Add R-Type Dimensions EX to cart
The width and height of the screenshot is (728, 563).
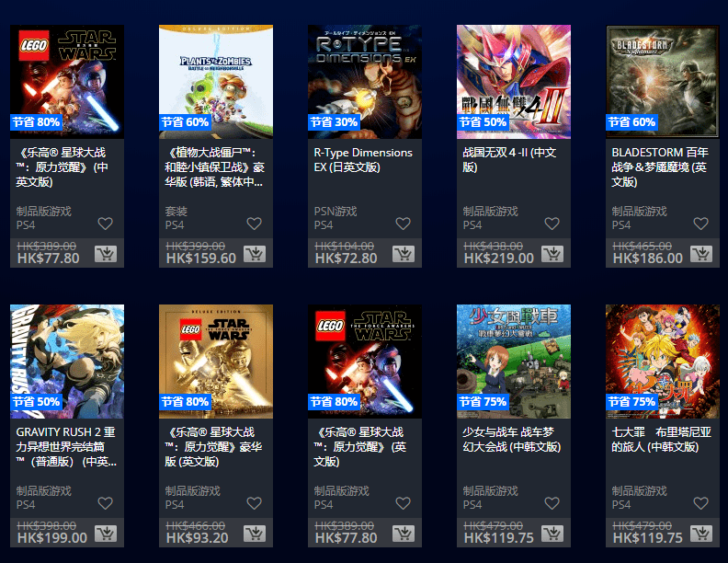pyautogui.click(x=403, y=254)
